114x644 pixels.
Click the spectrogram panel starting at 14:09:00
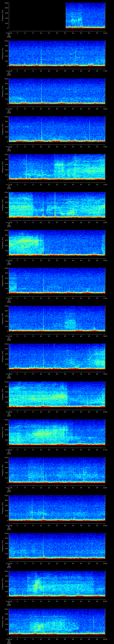(x=57, y=16)
